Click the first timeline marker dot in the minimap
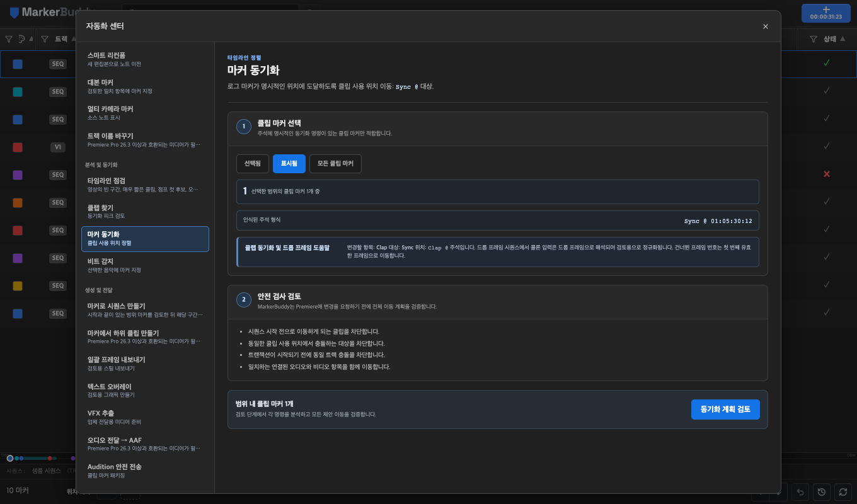This screenshot has width=857, height=504. coord(10,458)
